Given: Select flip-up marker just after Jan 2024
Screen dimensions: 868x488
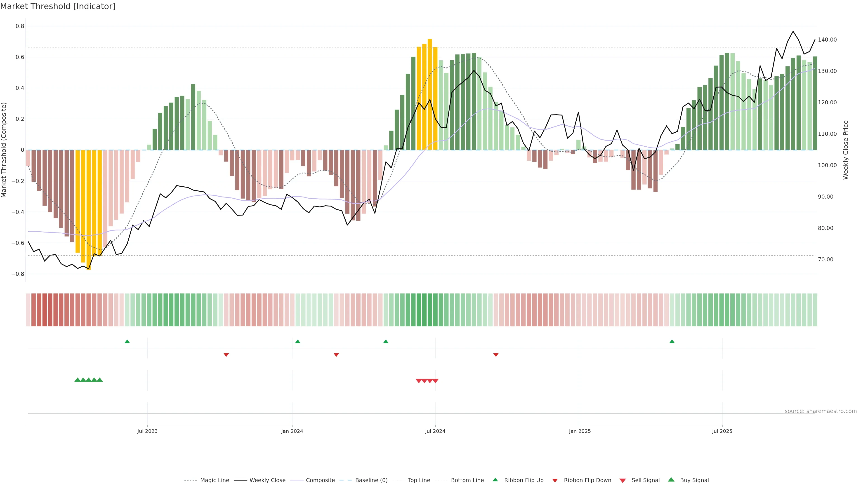Looking at the screenshot, I should 297,342.
